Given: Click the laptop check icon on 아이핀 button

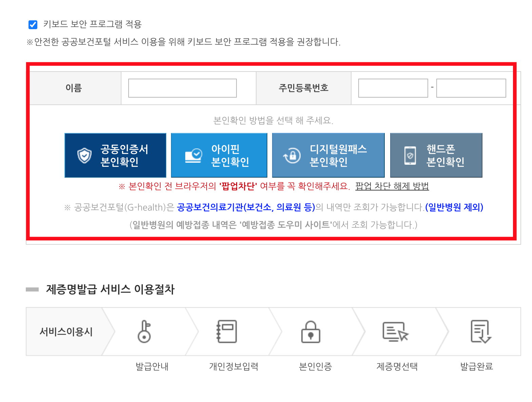Looking at the screenshot, I should [x=193, y=156].
